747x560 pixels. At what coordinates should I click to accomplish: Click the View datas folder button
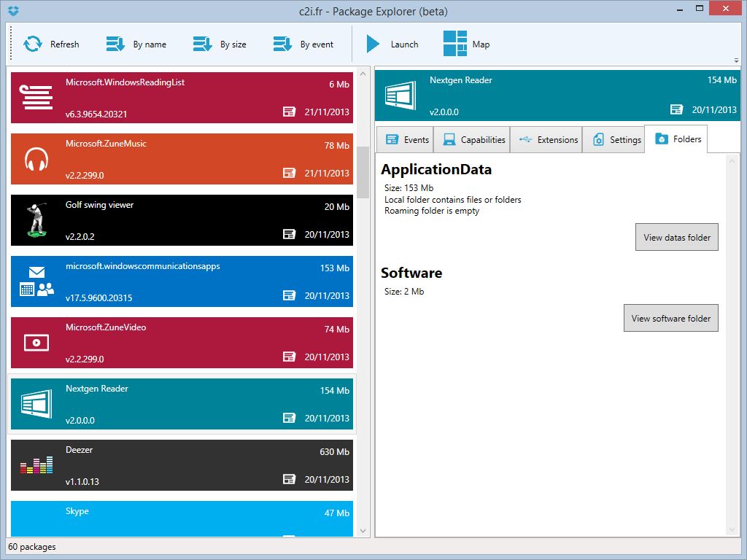676,237
